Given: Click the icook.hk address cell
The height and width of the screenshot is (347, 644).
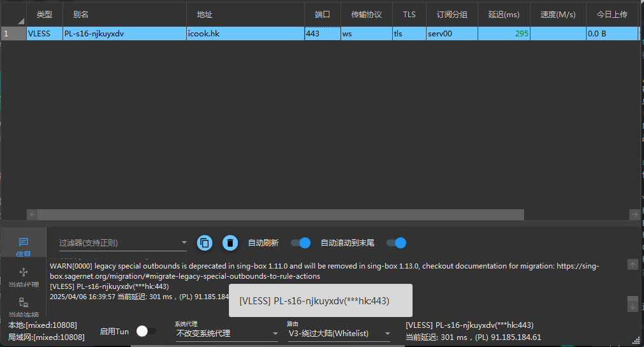Looking at the screenshot, I should click(245, 34).
